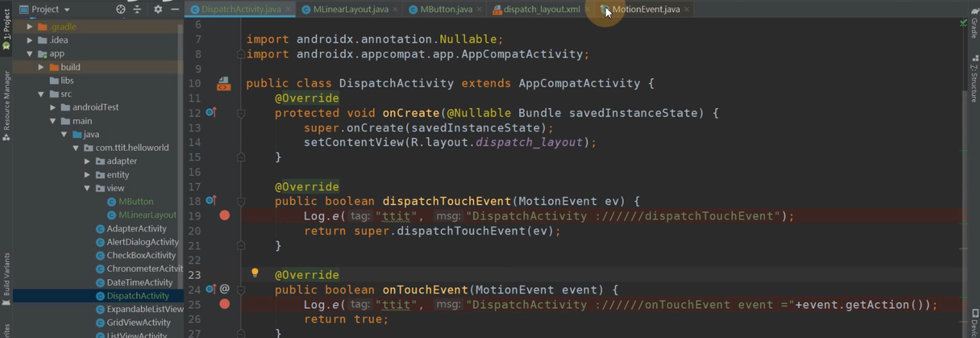
Task: Remove breakpoint on line 19
Action: click(224, 215)
